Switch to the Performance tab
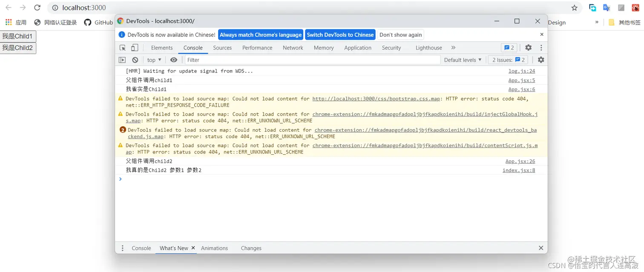644x272 pixels. [257, 48]
